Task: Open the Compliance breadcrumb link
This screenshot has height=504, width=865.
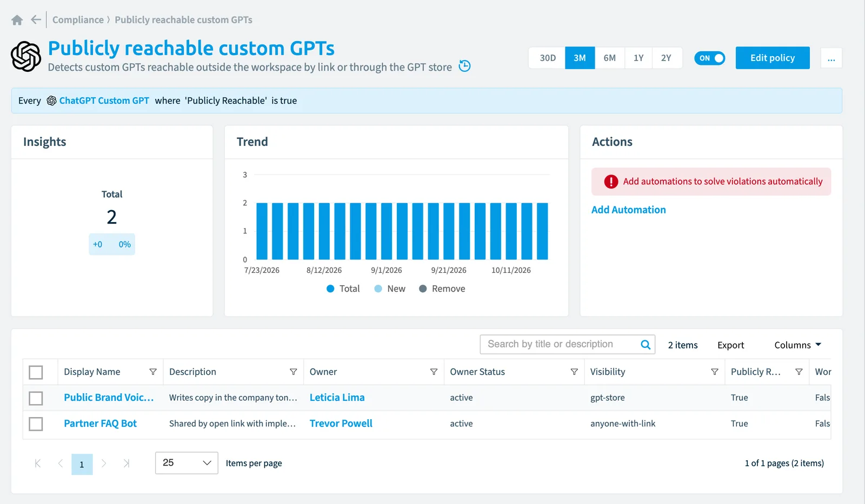Action: [78, 20]
